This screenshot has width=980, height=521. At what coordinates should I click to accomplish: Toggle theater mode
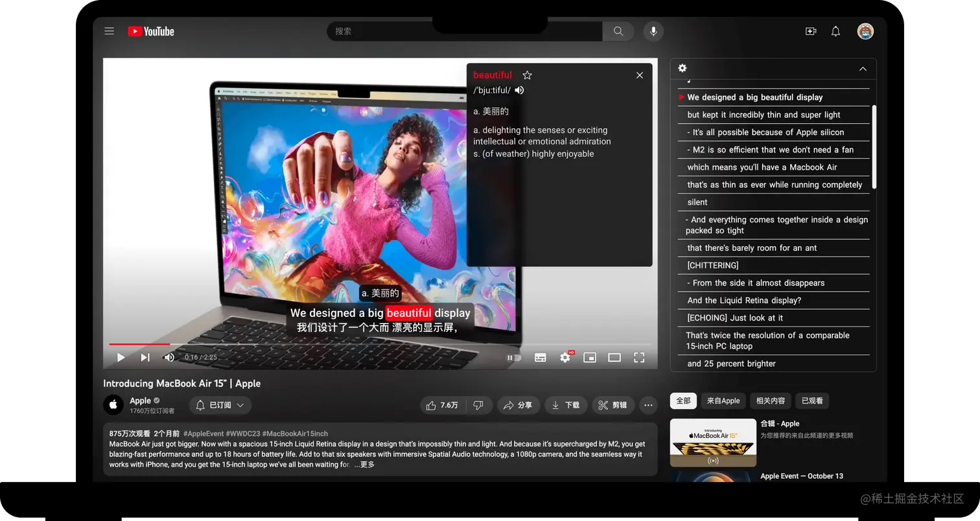[614, 357]
